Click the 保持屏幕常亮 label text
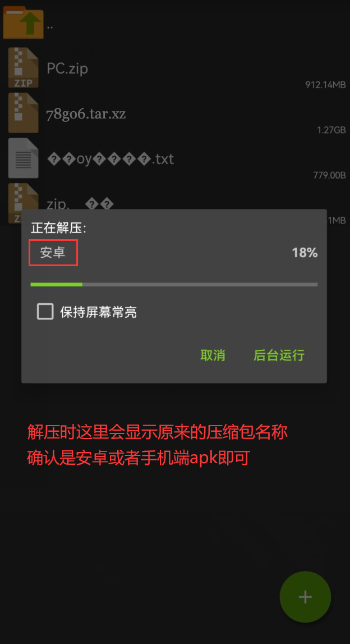 point(99,312)
